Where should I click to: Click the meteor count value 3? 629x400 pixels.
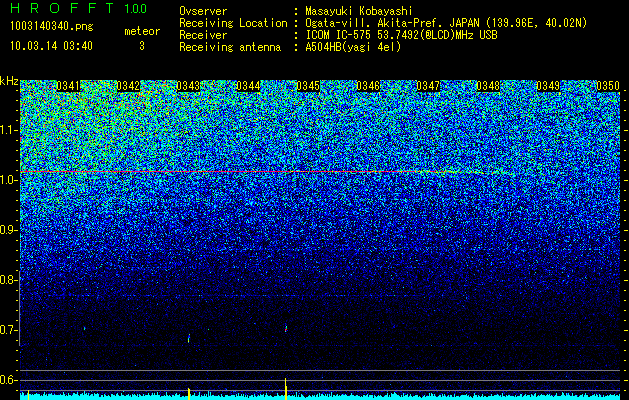point(142,46)
